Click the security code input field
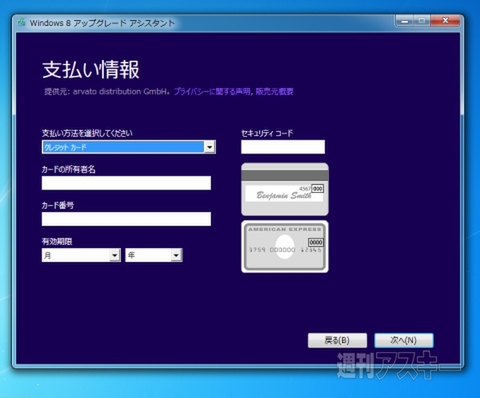480x398 pixels. [x=283, y=147]
